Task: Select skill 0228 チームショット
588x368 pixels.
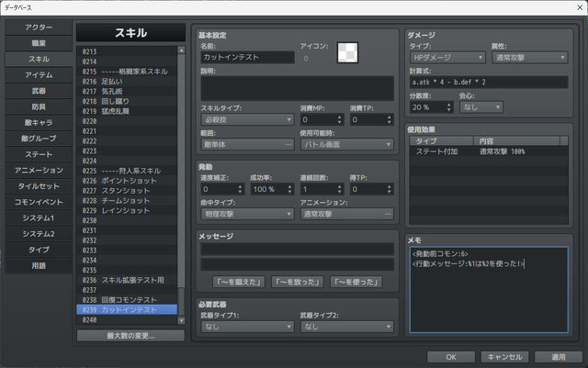Action: click(x=127, y=200)
